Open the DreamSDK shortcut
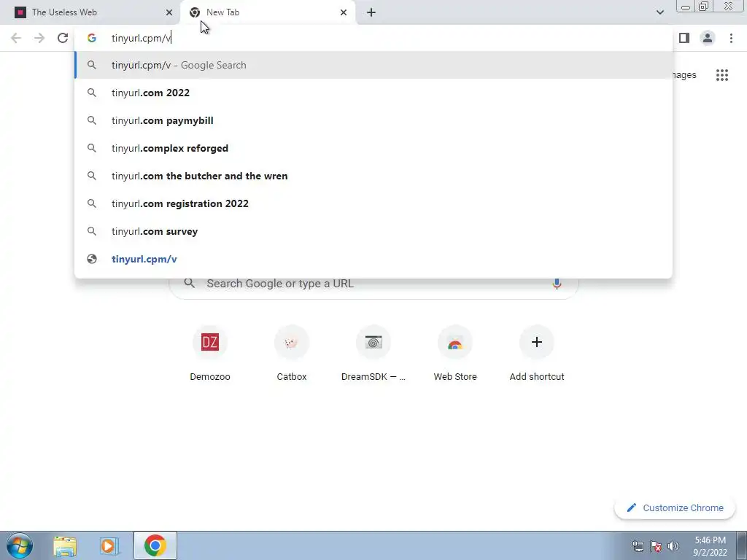Screen dimensions: 747x560 [x=373, y=354]
